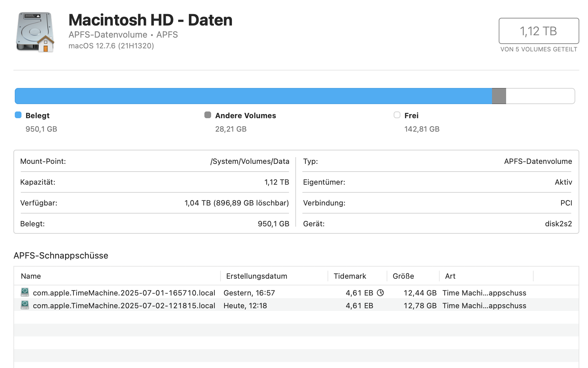Click the 4,61 EB tidemark in Heute row
Viewport: 588px width, 368px height.
359,306
